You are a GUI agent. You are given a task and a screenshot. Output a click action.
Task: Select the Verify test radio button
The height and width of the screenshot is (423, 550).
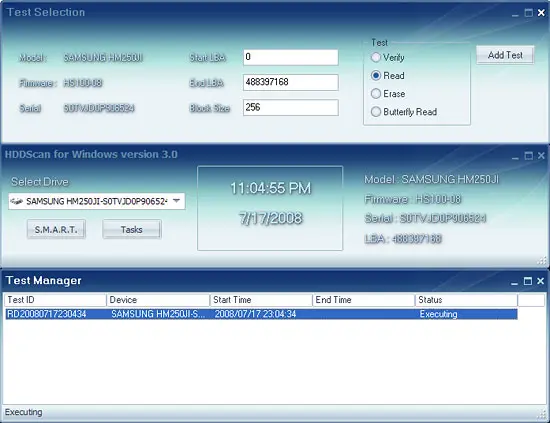coord(376,57)
